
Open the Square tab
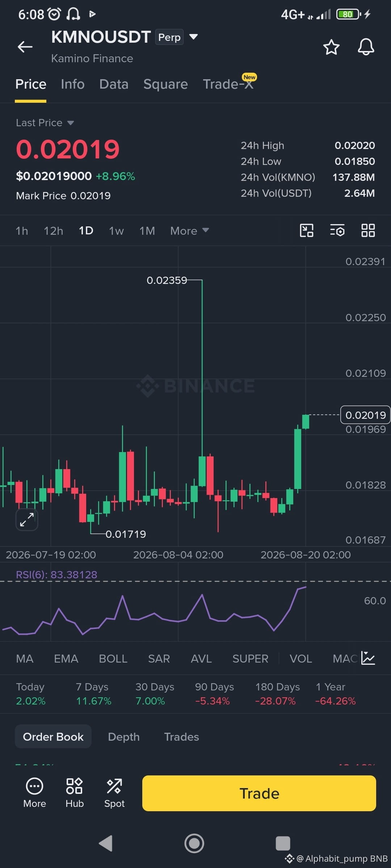165,84
